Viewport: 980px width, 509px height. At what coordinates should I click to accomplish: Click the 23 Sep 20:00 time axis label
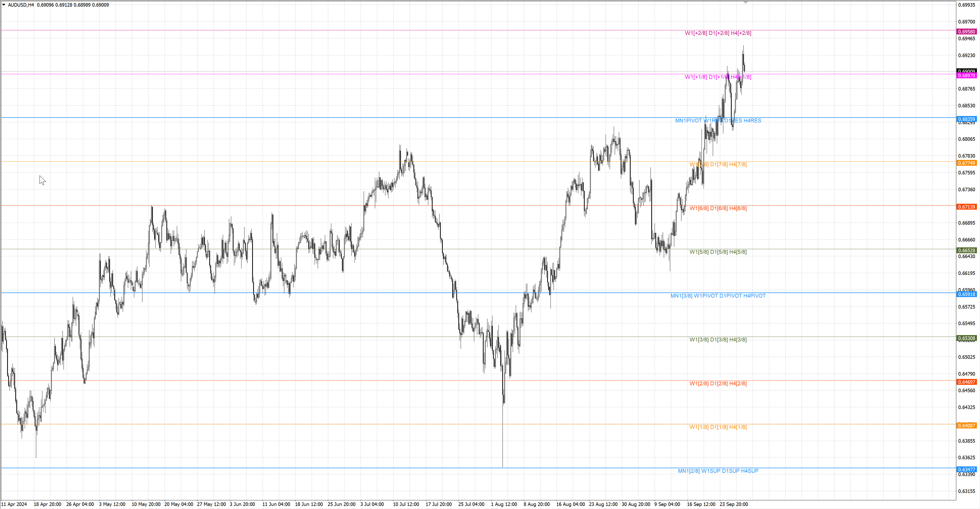coord(733,504)
